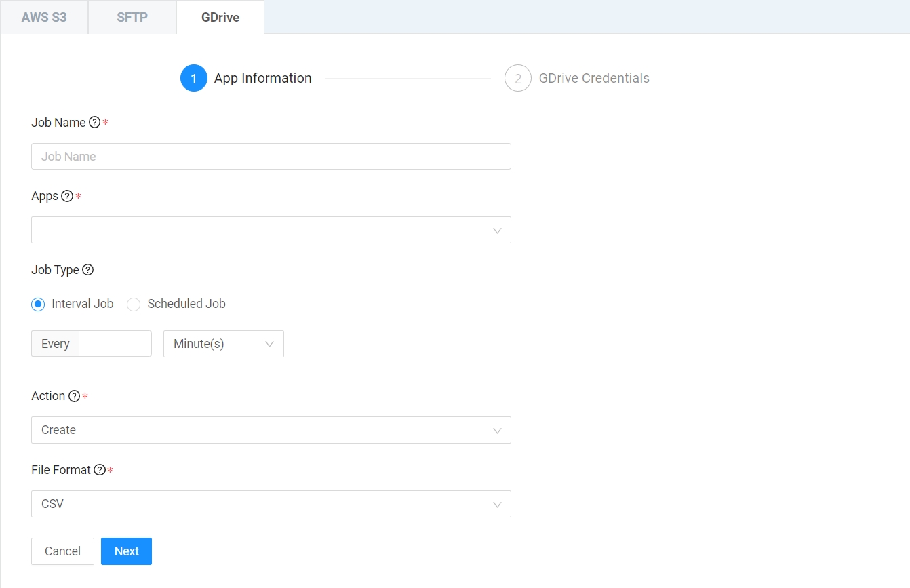Image resolution: width=910 pixels, height=588 pixels.
Task: Click the help icon beside Job Name
Action: [95, 123]
